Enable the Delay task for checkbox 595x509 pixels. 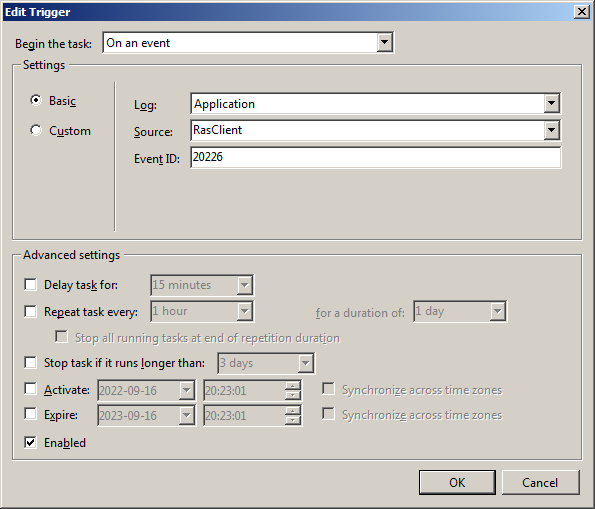coord(30,284)
